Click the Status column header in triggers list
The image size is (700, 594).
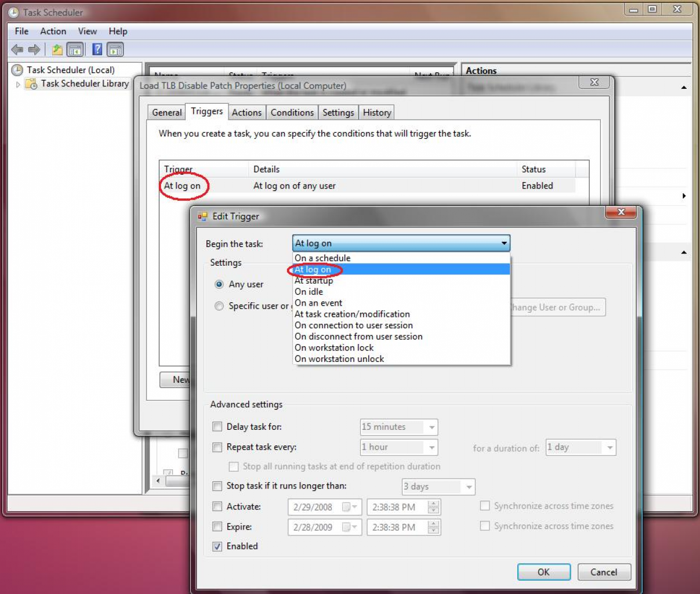546,169
